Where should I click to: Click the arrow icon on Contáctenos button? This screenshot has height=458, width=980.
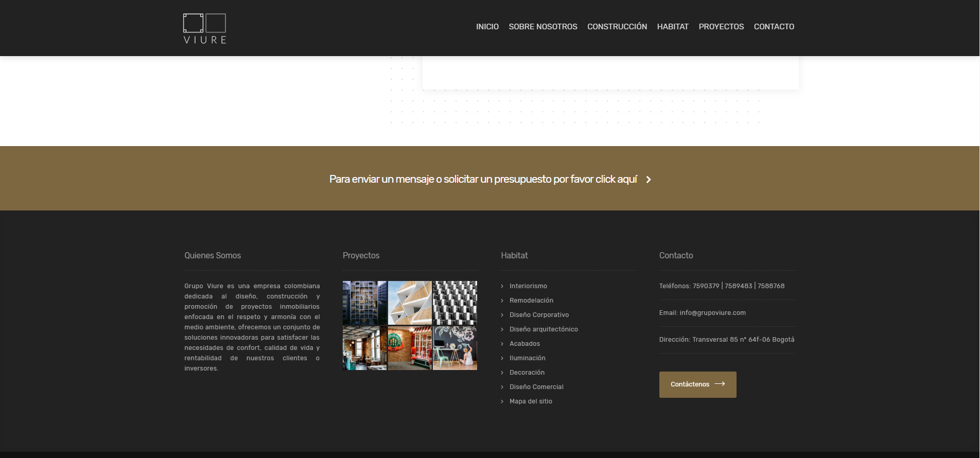(720, 384)
